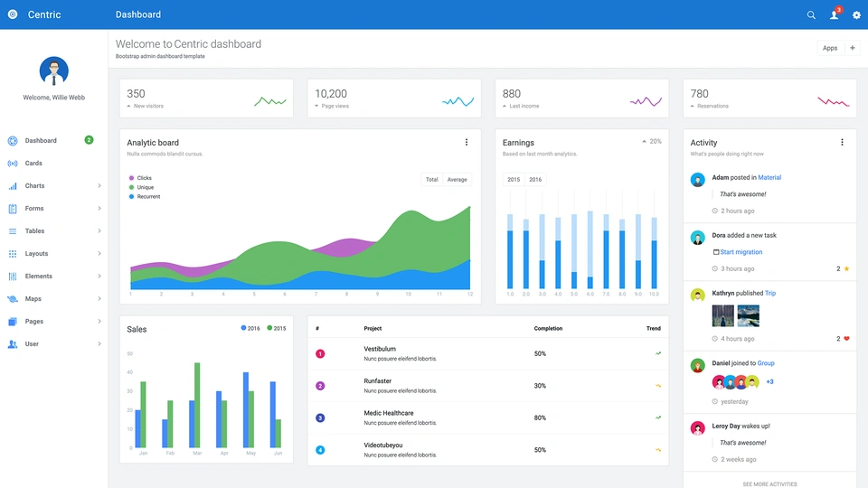Screen dimensions: 868x488
Task: Open the Pages menu item
Action: tap(53, 322)
